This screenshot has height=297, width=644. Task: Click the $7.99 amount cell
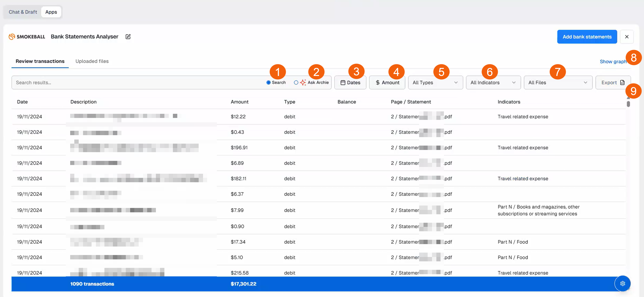pos(237,210)
